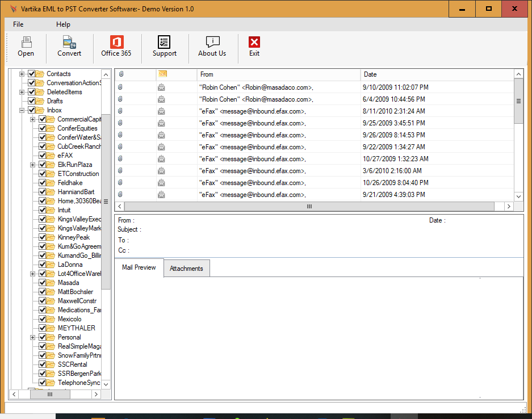
Task: Uncheck the Inbox folder checkbox
Action: (x=32, y=110)
